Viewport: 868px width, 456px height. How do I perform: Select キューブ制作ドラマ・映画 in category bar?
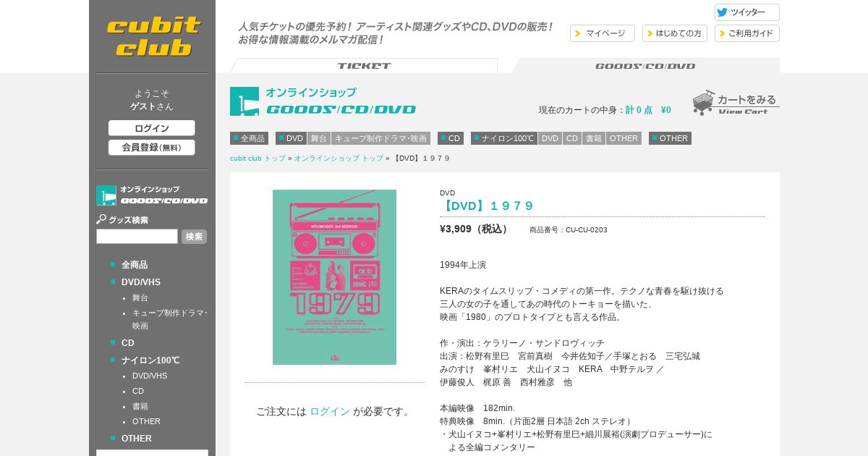pos(380,138)
